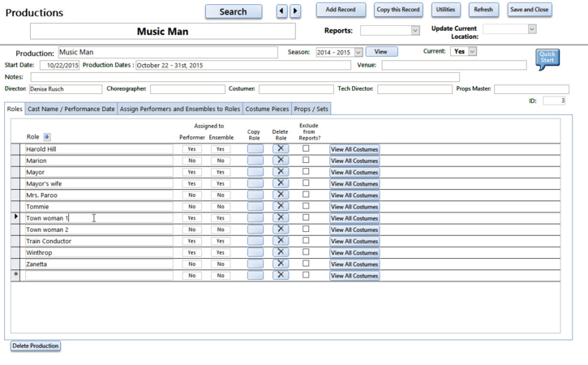The height and width of the screenshot is (365, 588).
Task: Open Assign Performers and Ensembles to Roles tab
Action: tap(180, 109)
